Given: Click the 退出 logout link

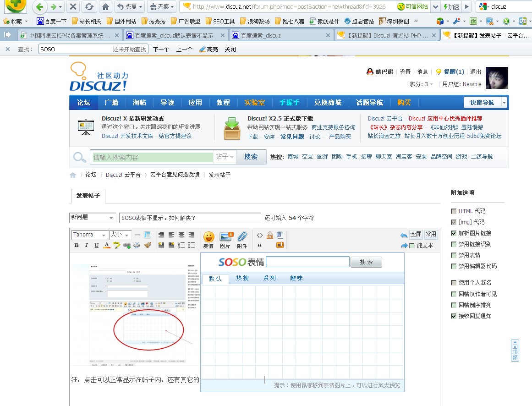Looking at the screenshot, I should coord(476,71).
